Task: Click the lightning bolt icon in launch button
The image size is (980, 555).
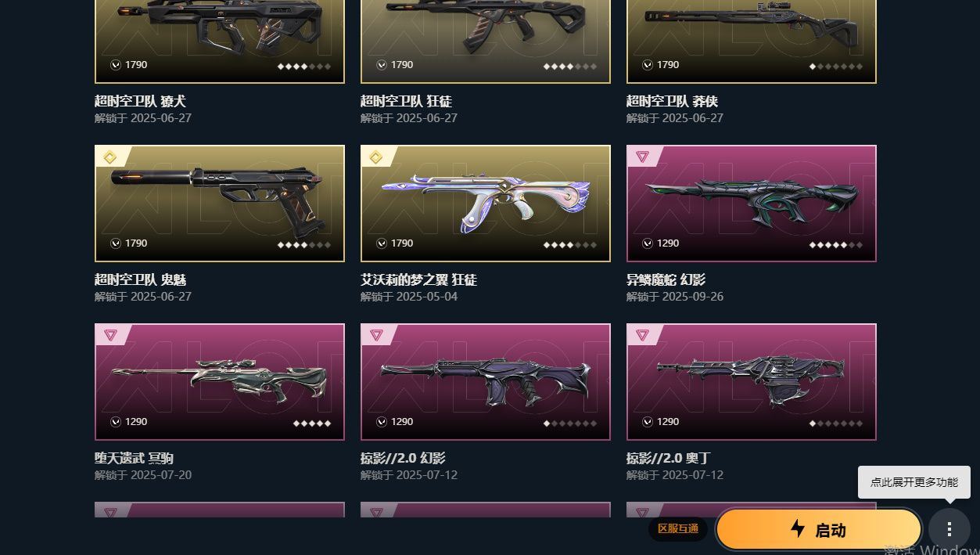Action: click(798, 528)
